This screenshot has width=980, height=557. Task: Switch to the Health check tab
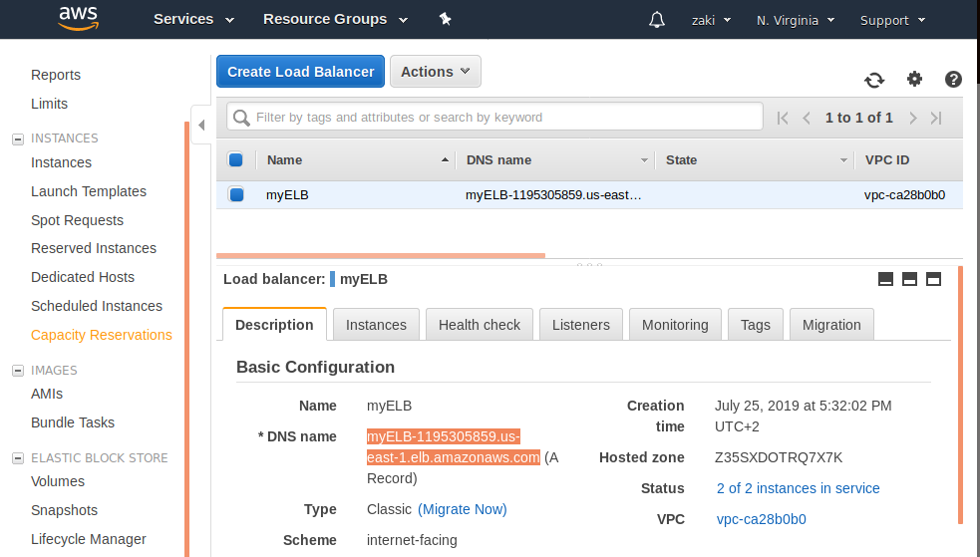point(480,325)
